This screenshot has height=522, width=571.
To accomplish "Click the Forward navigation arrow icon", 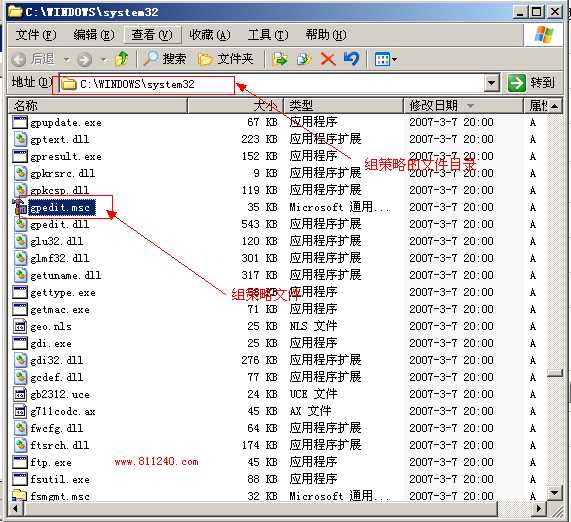I will tap(84, 59).
